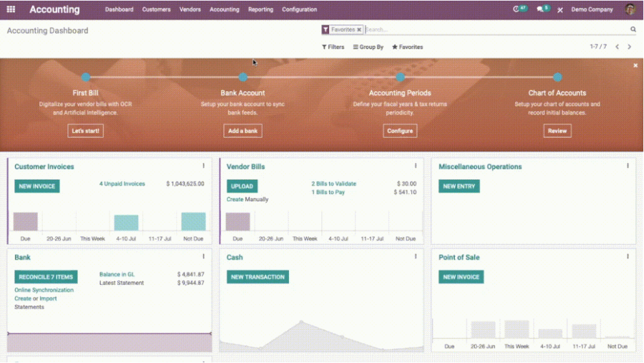Open the chat messages icon

[540, 10]
